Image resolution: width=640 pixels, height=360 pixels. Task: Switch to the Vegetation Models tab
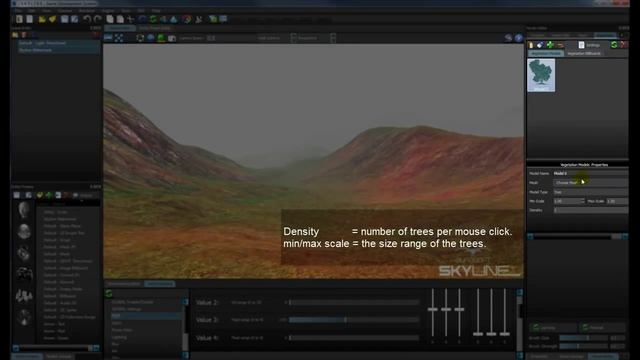point(546,53)
